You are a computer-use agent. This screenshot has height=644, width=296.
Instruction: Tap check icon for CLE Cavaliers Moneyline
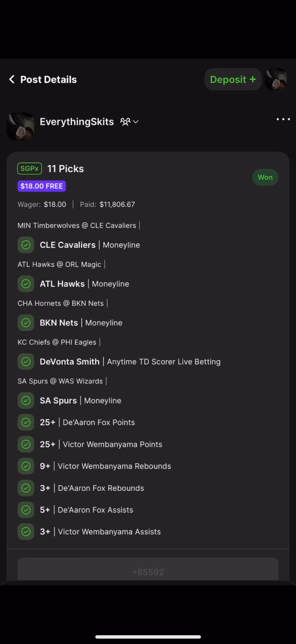click(26, 245)
